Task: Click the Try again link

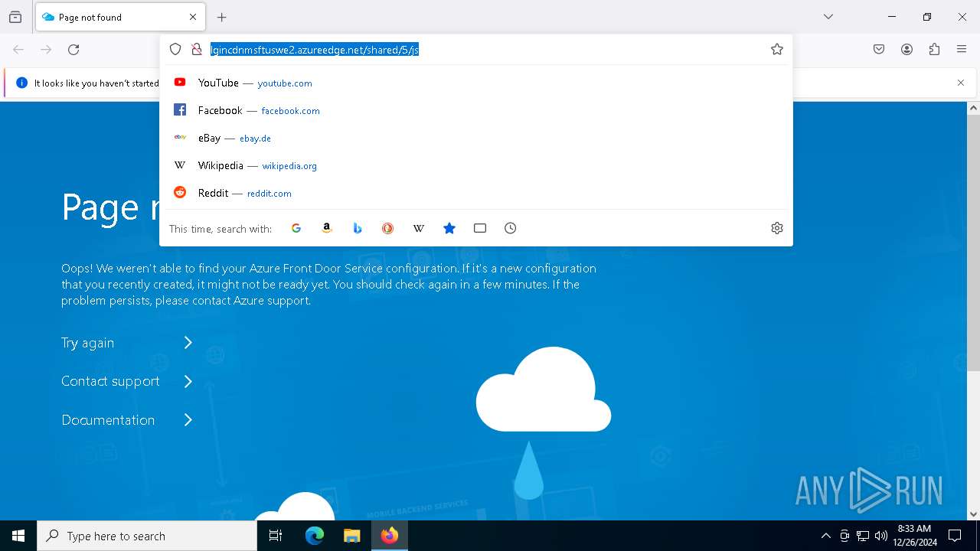Action: [x=88, y=343]
